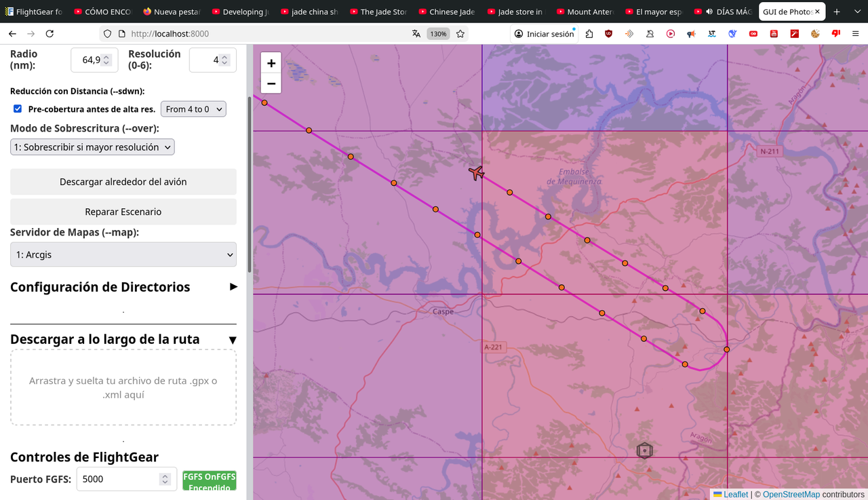Toggle Pre-cobertura antes de alta res. checkbox
Viewport: 868px width, 500px height.
(x=18, y=109)
